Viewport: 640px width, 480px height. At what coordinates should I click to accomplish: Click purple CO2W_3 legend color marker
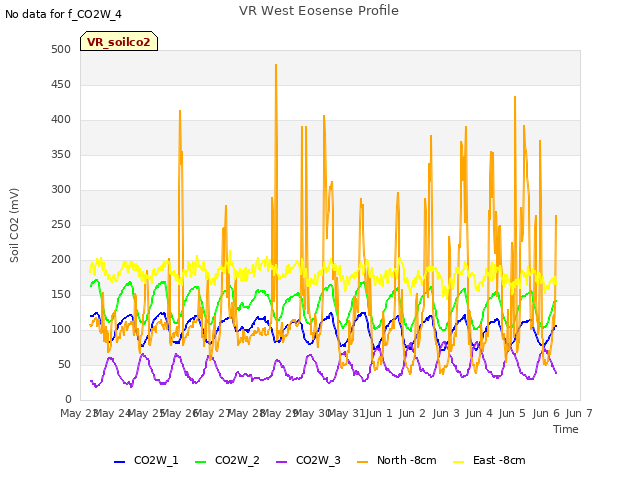281,462
